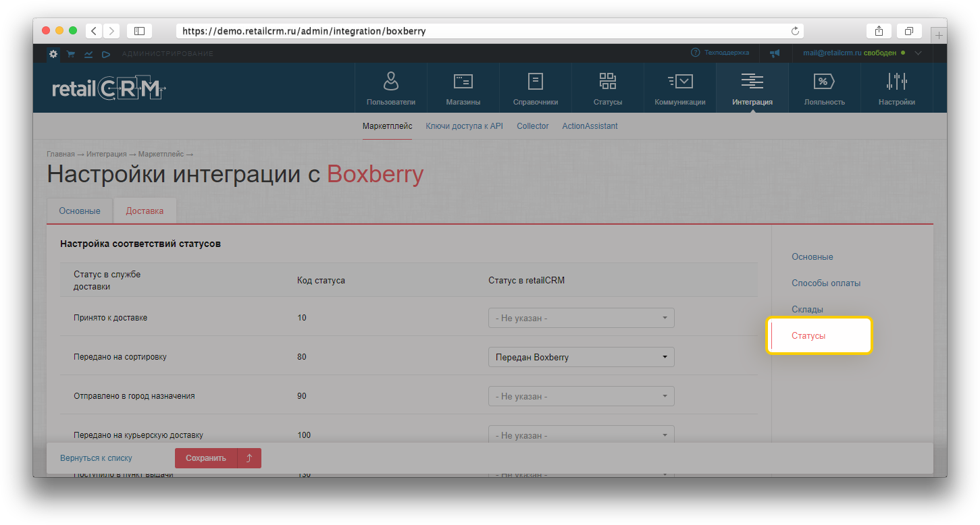
Task: Open a new browser tab with plus
Action: pyautogui.click(x=939, y=35)
